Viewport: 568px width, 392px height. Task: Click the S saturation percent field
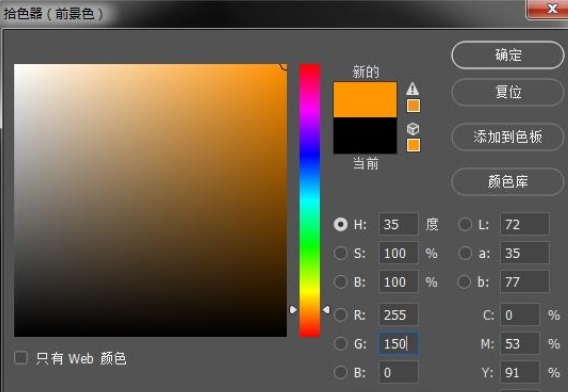coord(398,253)
